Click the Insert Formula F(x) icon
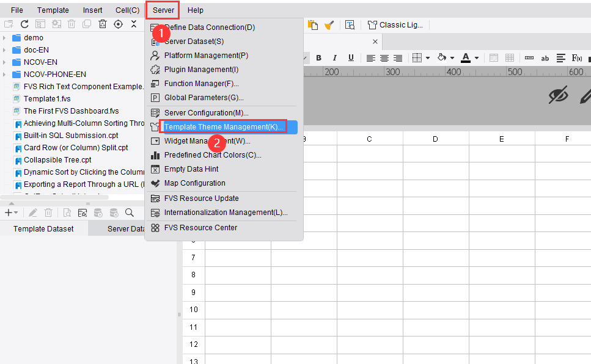The width and height of the screenshot is (591, 364). [577, 57]
